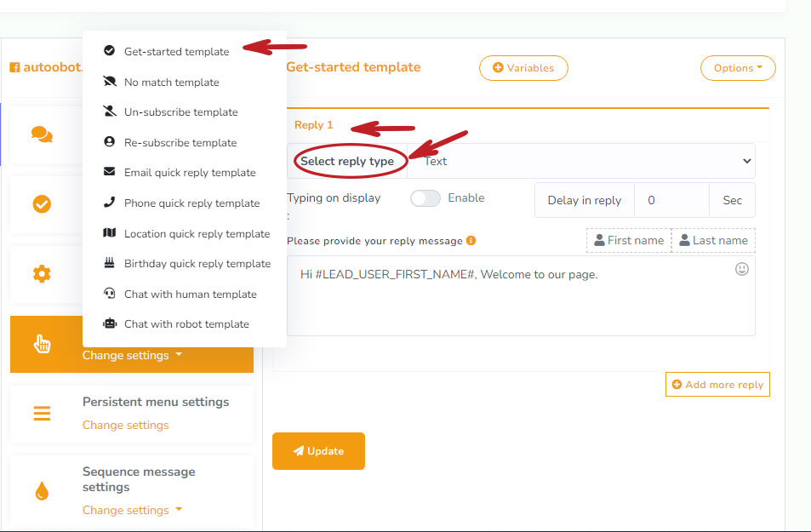Click the info icon beside reply message label
The image size is (811, 532).
[x=471, y=241]
